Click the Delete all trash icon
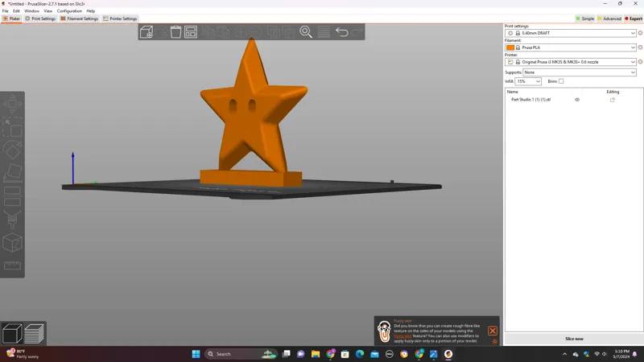This screenshot has width=644, height=362. (175, 32)
